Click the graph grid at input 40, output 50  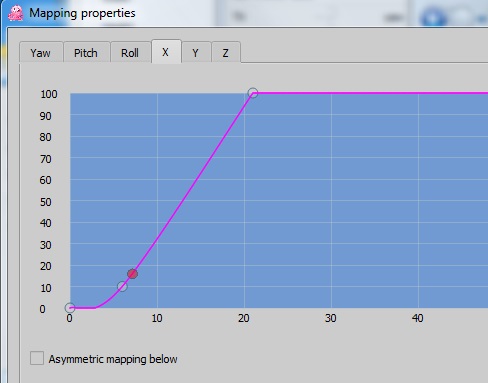(x=418, y=201)
